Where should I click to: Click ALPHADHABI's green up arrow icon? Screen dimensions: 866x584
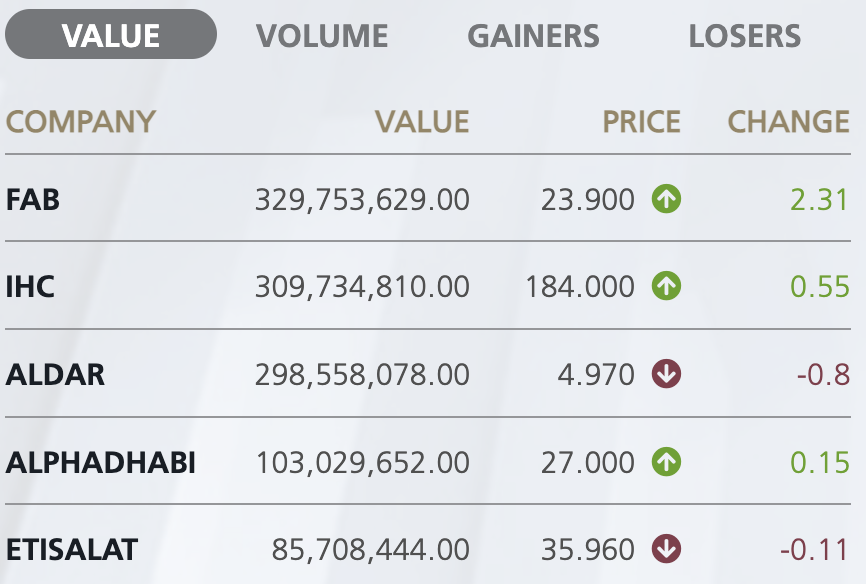click(666, 462)
